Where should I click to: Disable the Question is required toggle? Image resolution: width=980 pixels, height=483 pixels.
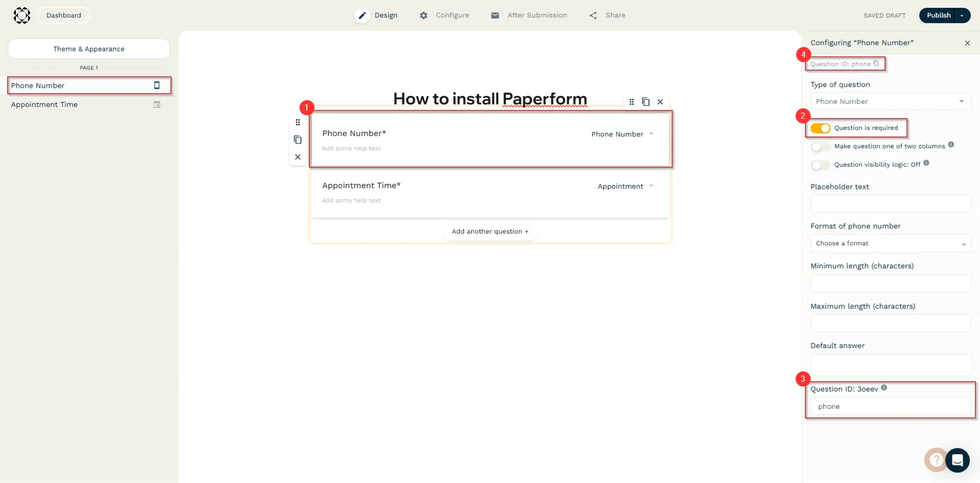tap(820, 128)
